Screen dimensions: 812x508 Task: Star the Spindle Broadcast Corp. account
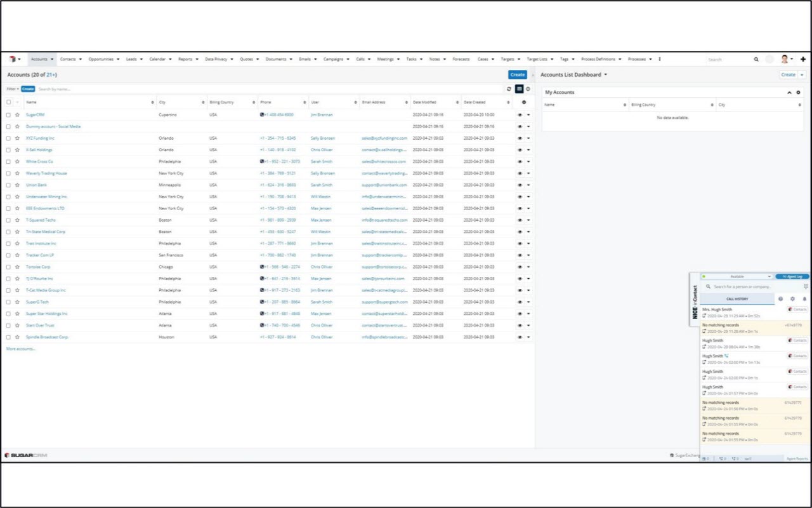18,337
